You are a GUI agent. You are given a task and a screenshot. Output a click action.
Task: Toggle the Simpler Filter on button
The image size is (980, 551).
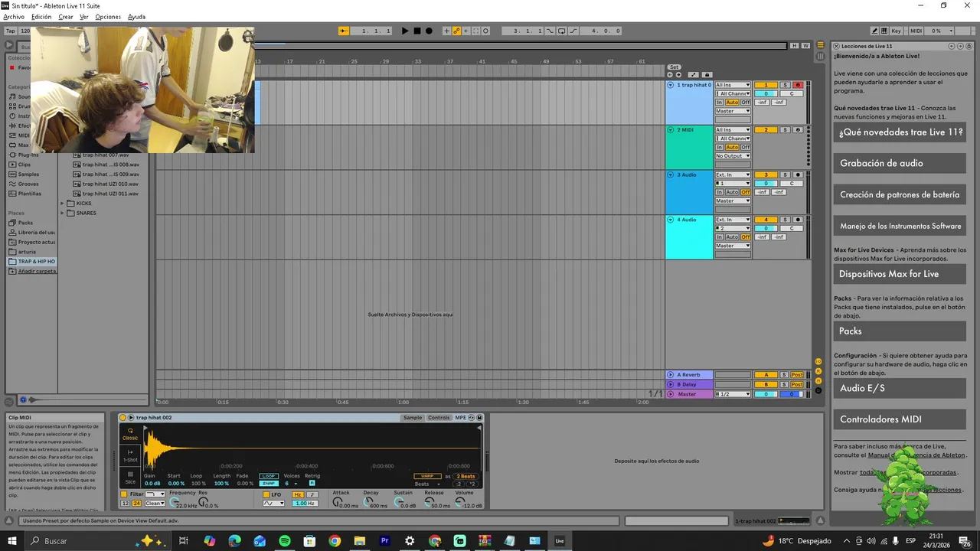coord(124,494)
